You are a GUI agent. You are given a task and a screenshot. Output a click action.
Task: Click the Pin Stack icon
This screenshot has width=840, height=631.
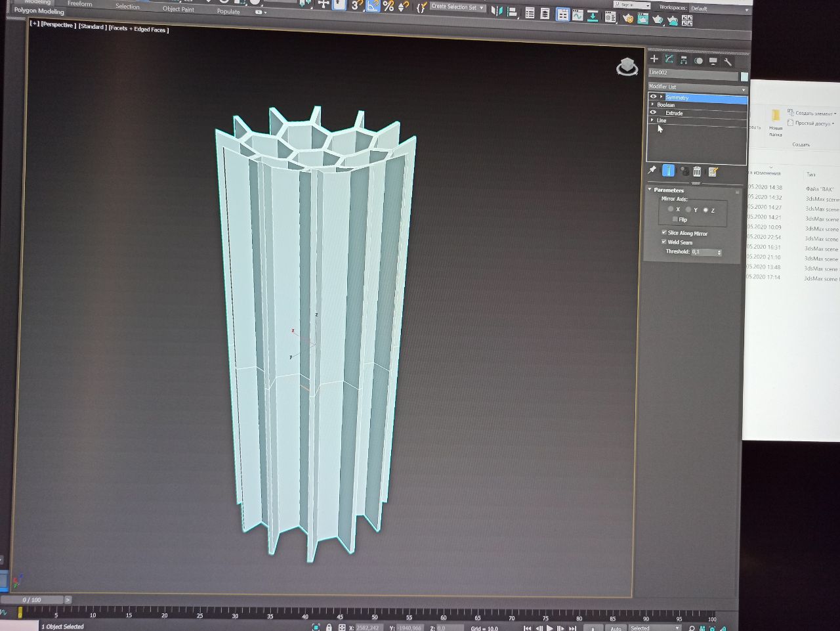(x=652, y=170)
